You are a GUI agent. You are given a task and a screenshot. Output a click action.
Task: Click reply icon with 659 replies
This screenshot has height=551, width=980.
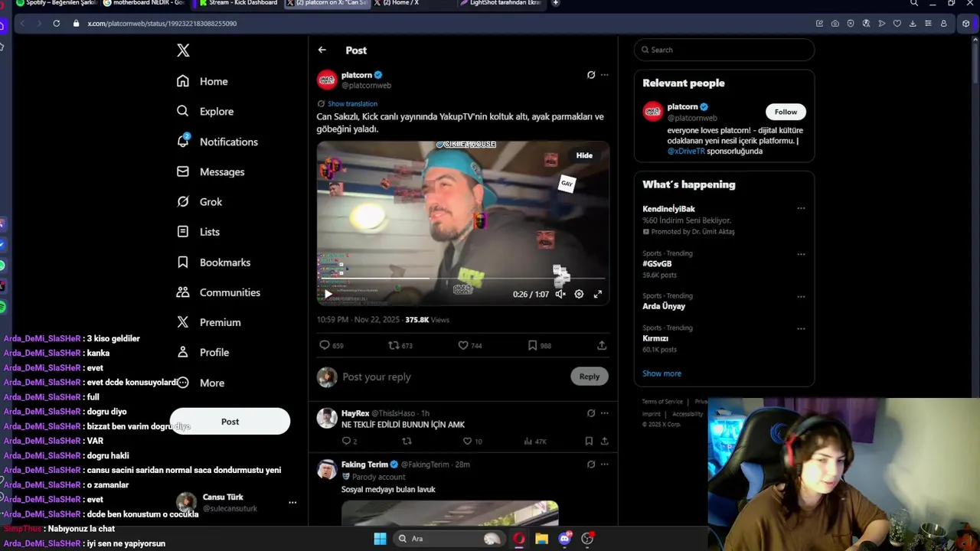331,345
